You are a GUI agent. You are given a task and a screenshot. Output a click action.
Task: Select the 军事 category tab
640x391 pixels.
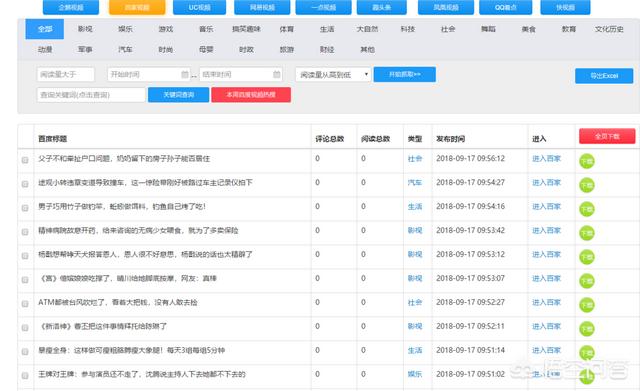pyautogui.click(x=85, y=49)
